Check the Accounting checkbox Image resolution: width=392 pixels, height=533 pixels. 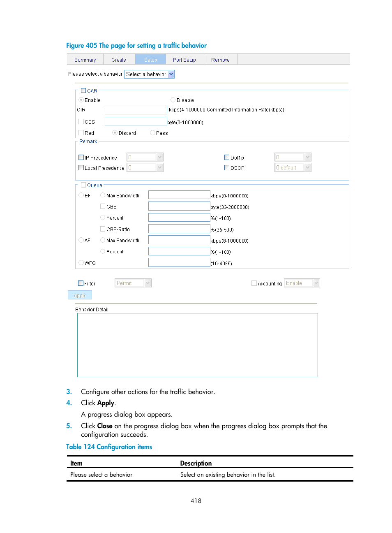coord(254,283)
